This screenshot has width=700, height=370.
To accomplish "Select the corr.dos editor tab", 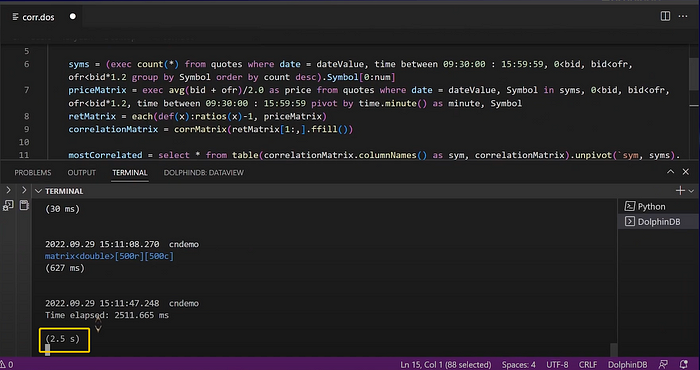I will click(42, 17).
